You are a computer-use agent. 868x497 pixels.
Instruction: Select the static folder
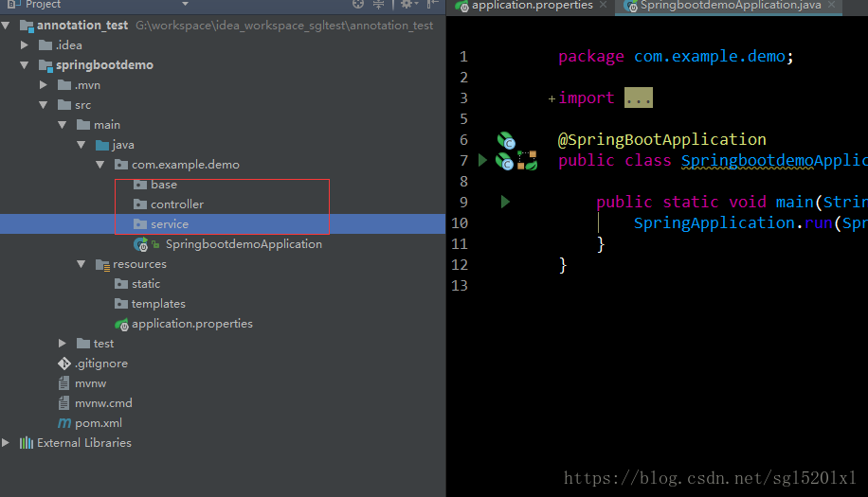tap(146, 284)
